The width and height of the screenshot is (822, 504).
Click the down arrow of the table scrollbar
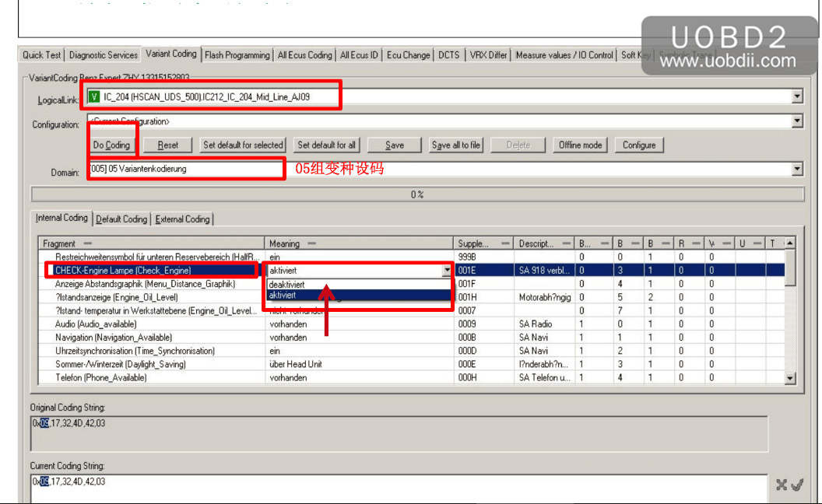tap(789, 378)
